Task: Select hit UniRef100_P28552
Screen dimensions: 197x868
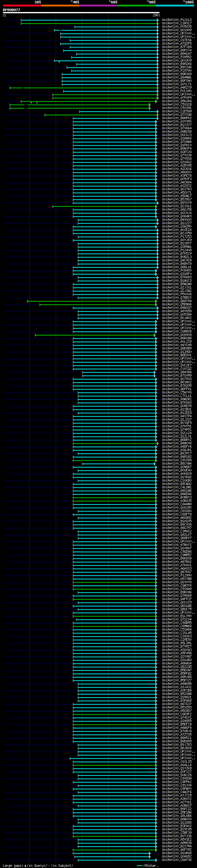Action: tap(176, 57)
